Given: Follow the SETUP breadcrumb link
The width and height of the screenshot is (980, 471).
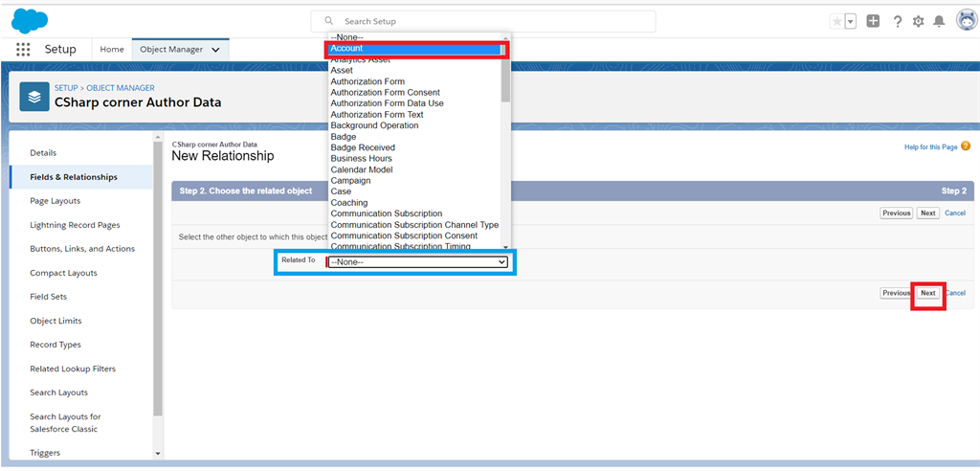Looking at the screenshot, I should tap(66, 88).
